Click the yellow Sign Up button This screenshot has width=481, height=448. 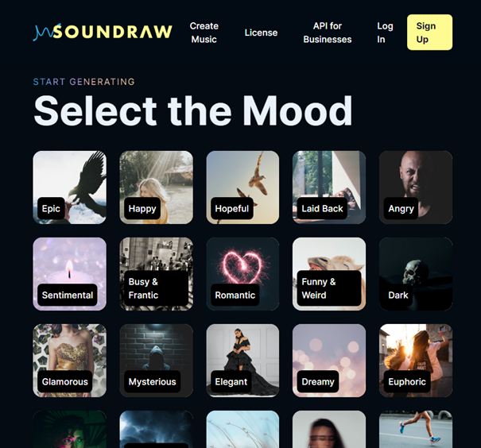[429, 33]
